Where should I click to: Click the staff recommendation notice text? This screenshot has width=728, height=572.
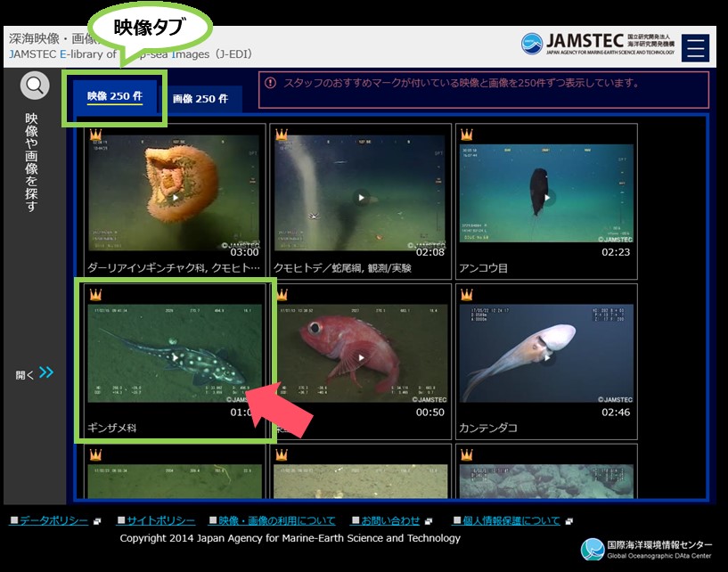click(x=462, y=83)
